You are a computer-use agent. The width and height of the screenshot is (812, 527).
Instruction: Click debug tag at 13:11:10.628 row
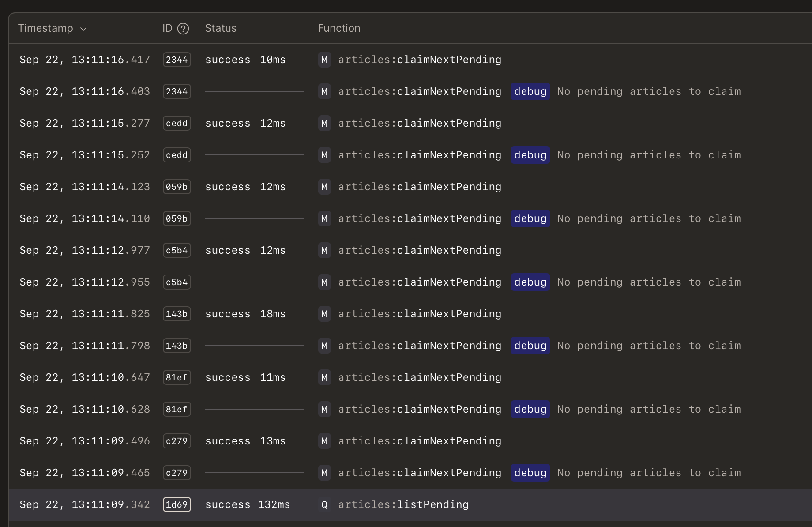[530, 409]
